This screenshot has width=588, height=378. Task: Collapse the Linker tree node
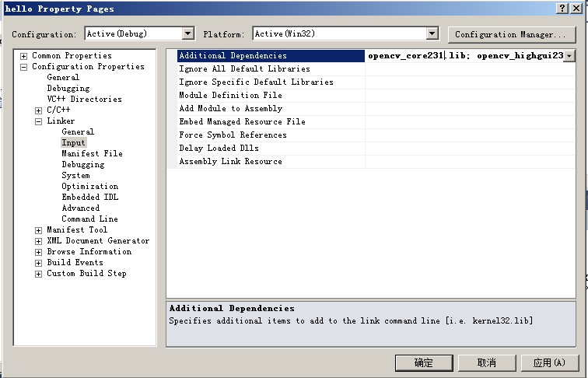38,121
